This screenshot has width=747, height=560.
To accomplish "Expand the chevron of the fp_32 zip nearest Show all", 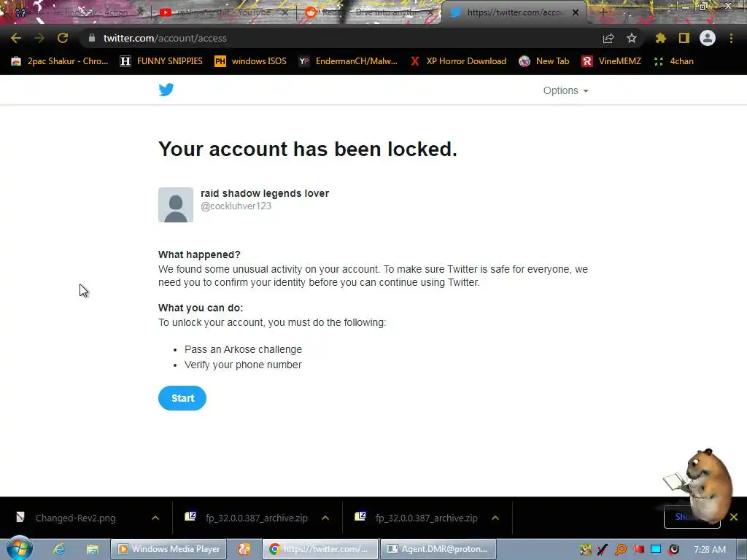I will pos(495,518).
